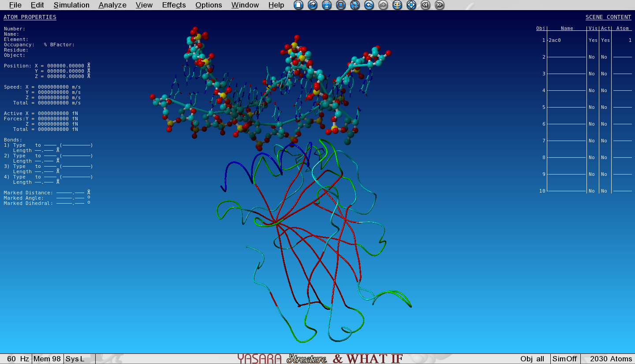Toggle Vis No for object row 3

click(592, 74)
